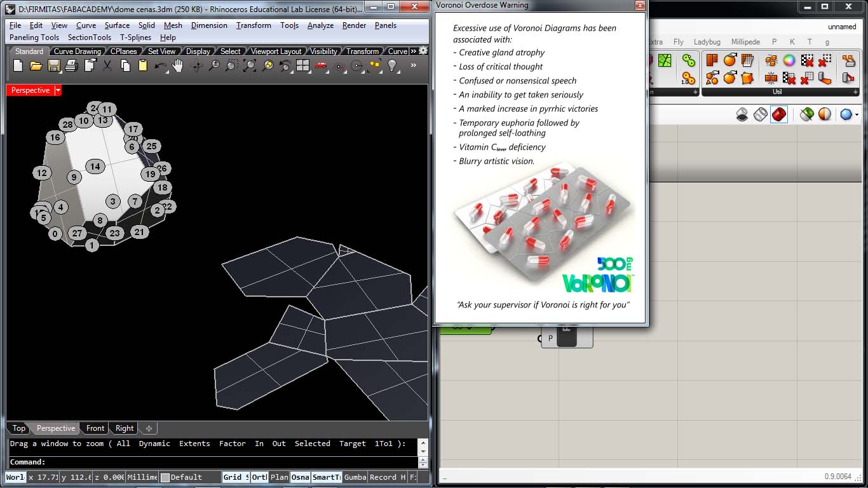Screen dimensions: 868x488
Task: Click the Open file folder icon
Action: pos(36,65)
